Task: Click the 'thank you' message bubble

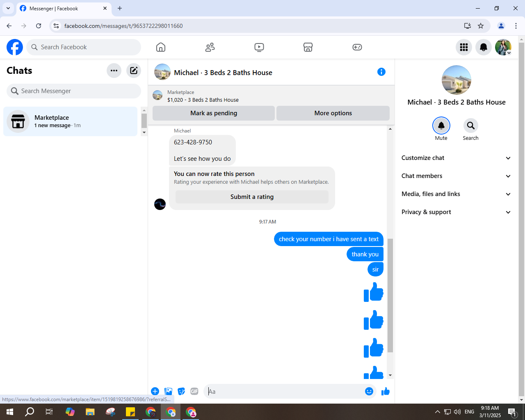Action: 365,254
